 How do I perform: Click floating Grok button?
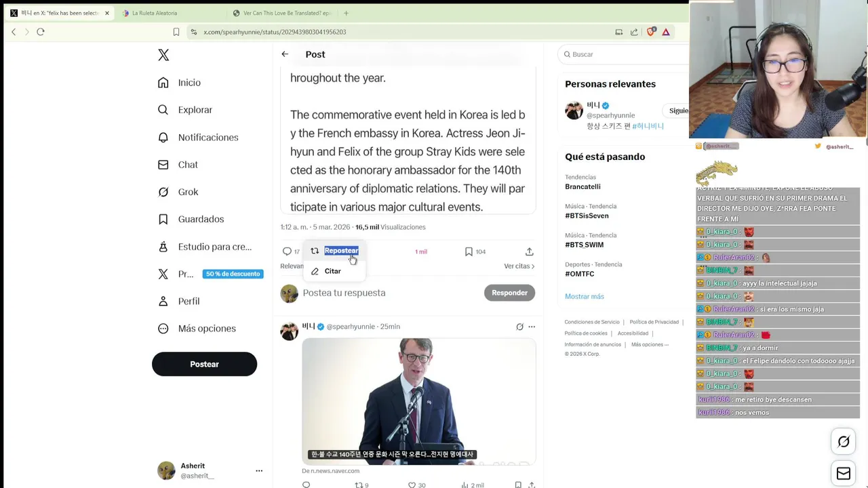click(844, 442)
